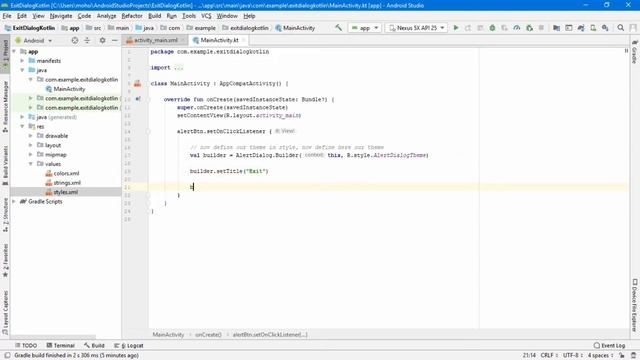This screenshot has height=360, width=640.
Task: Click the UTF-8 encoding status bar entry
Action: point(572,356)
